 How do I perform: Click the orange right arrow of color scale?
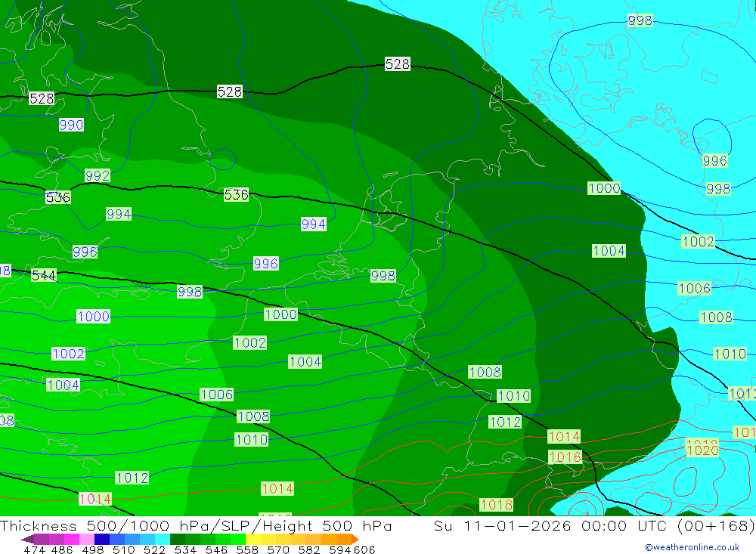[x=354, y=540]
